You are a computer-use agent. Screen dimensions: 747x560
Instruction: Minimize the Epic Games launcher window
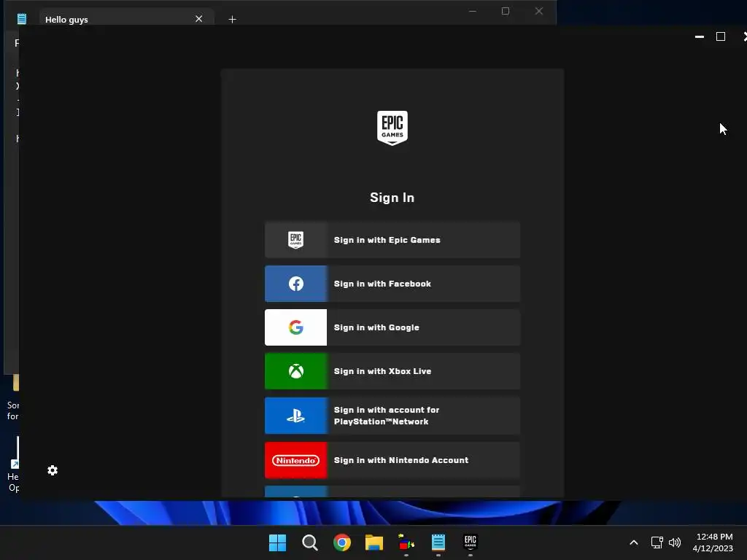click(x=700, y=36)
